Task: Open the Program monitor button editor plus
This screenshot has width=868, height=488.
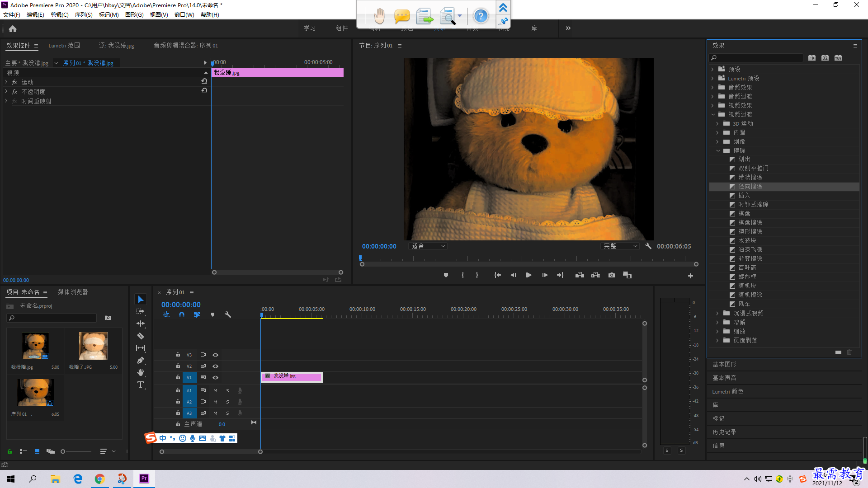Action: pos(690,276)
